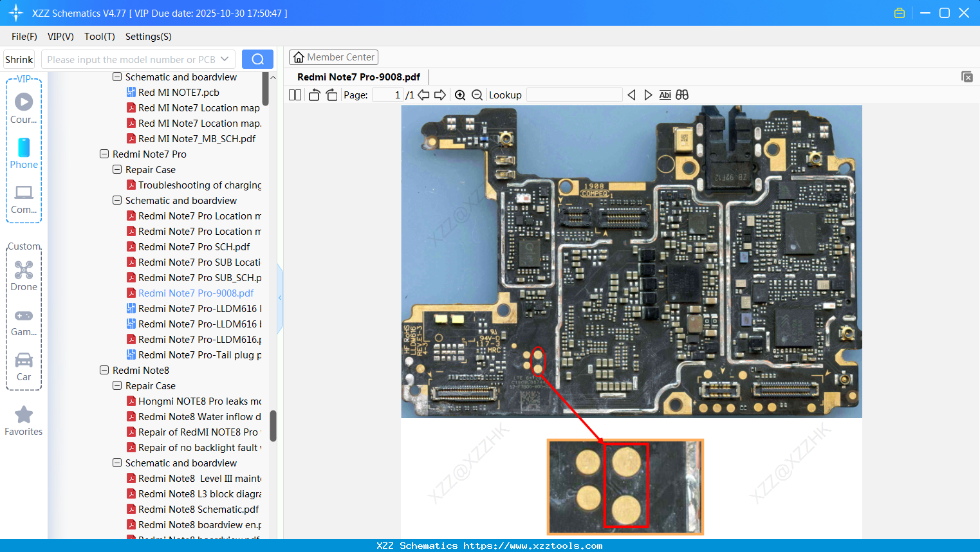This screenshot has width=980, height=552.
Task: Open the Car category icon
Action: tap(24, 366)
